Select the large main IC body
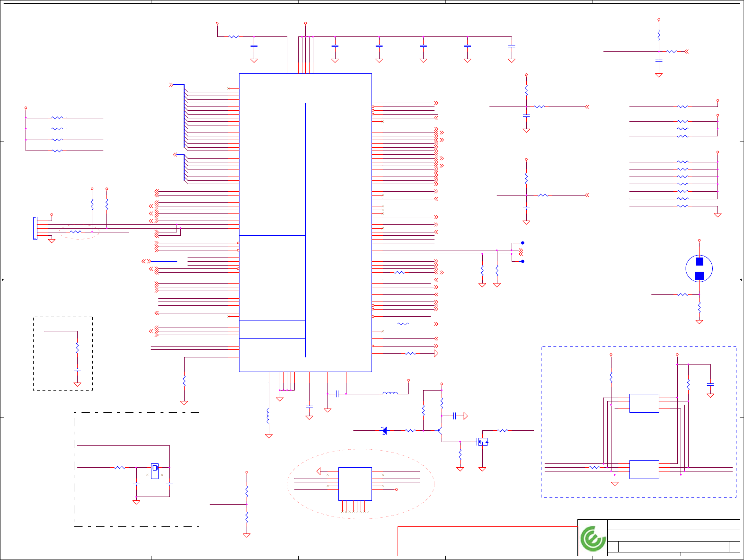Screen dimensions: 744x560 point(305,222)
